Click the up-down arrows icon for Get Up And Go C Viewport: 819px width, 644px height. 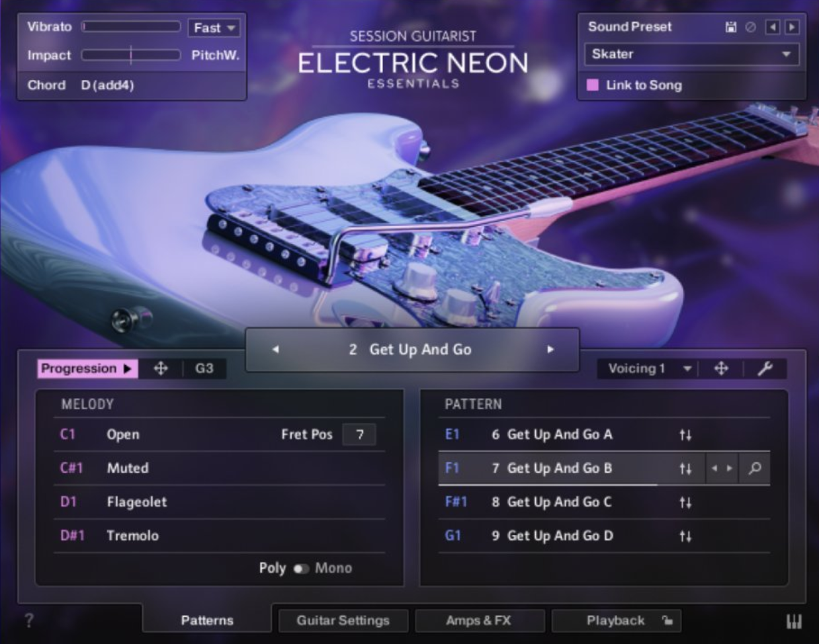(x=685, y=503)
